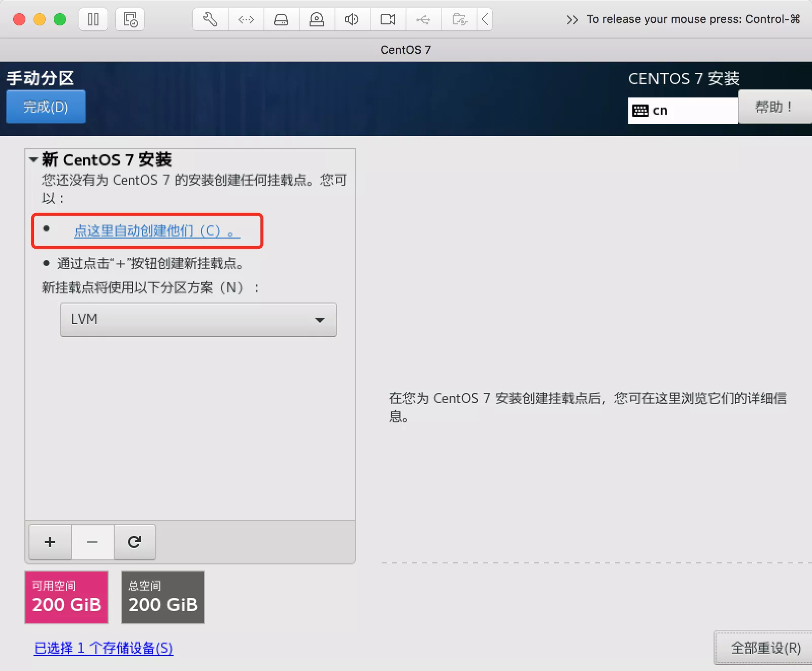
Task: Click the 手动分区 heading text
Action: pos(41,78)
